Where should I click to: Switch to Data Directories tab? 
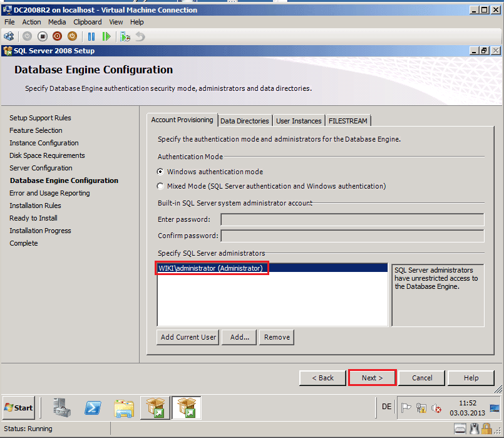pos(245,121)
